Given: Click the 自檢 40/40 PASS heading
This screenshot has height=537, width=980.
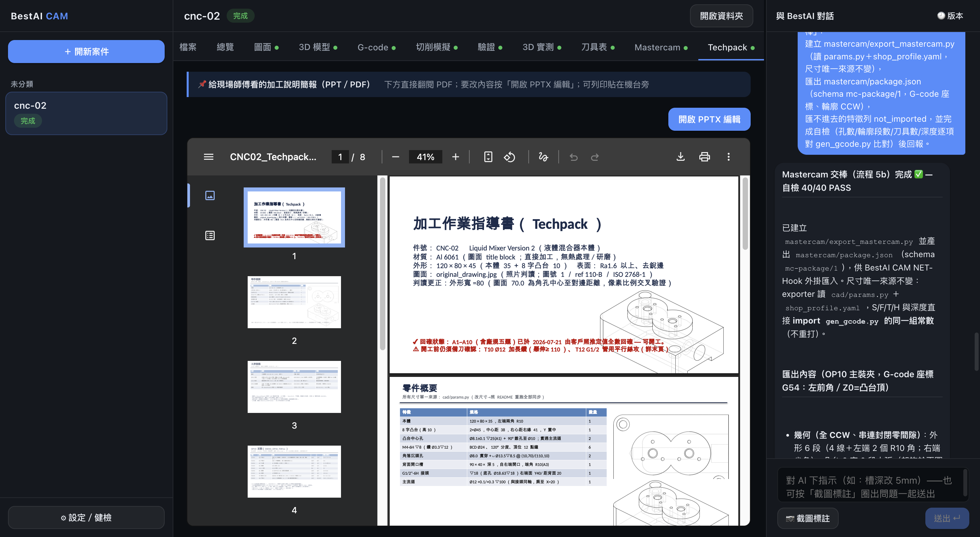Looking at the screenshot, I should (x=816, y=188).
